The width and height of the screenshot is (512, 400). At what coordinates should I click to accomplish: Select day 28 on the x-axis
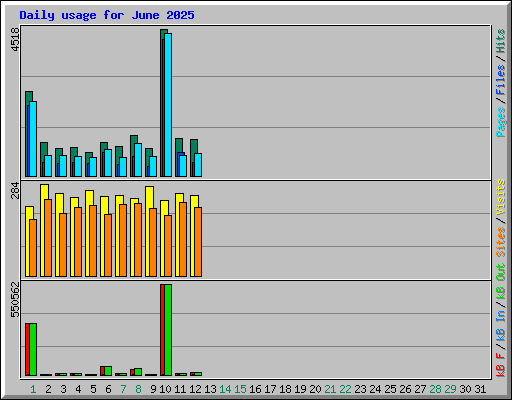point(435,389)
